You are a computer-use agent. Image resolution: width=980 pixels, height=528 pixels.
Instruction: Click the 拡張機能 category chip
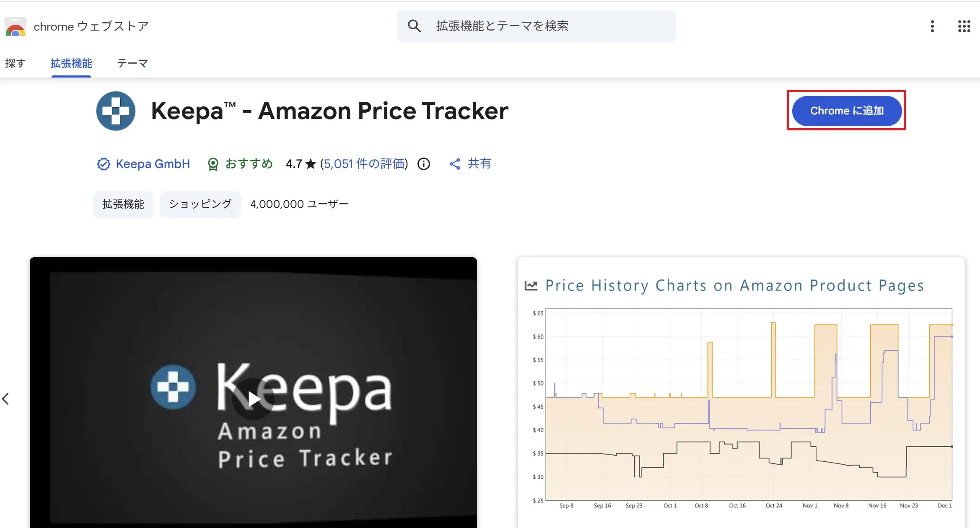point(123,204)
